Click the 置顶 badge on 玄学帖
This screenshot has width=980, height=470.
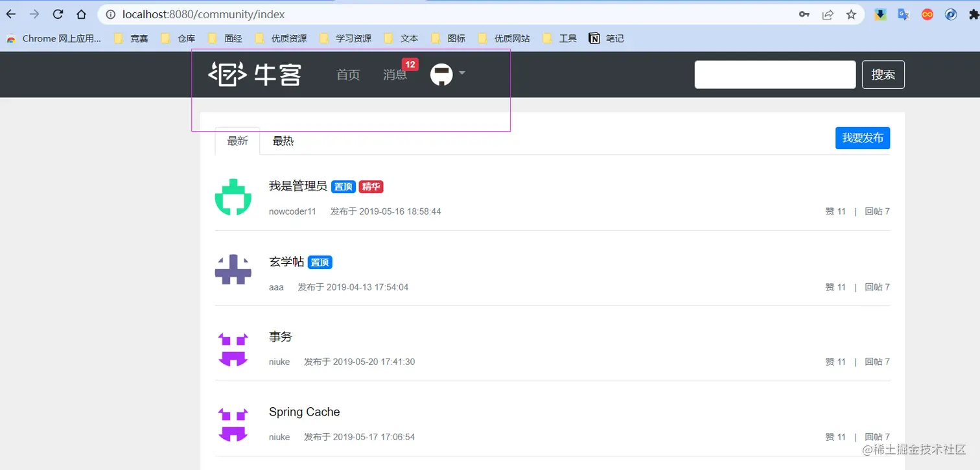320,263
